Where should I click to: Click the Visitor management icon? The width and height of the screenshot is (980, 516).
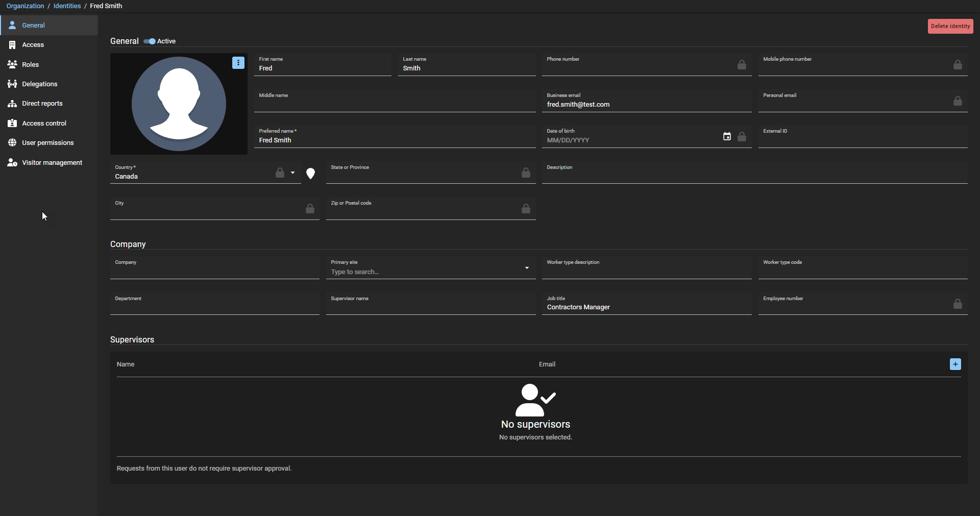pos(12,162)
